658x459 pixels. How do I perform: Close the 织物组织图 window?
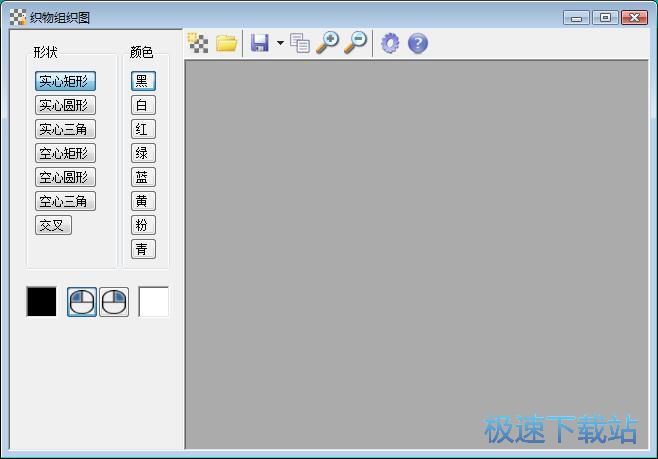[634, 18]
